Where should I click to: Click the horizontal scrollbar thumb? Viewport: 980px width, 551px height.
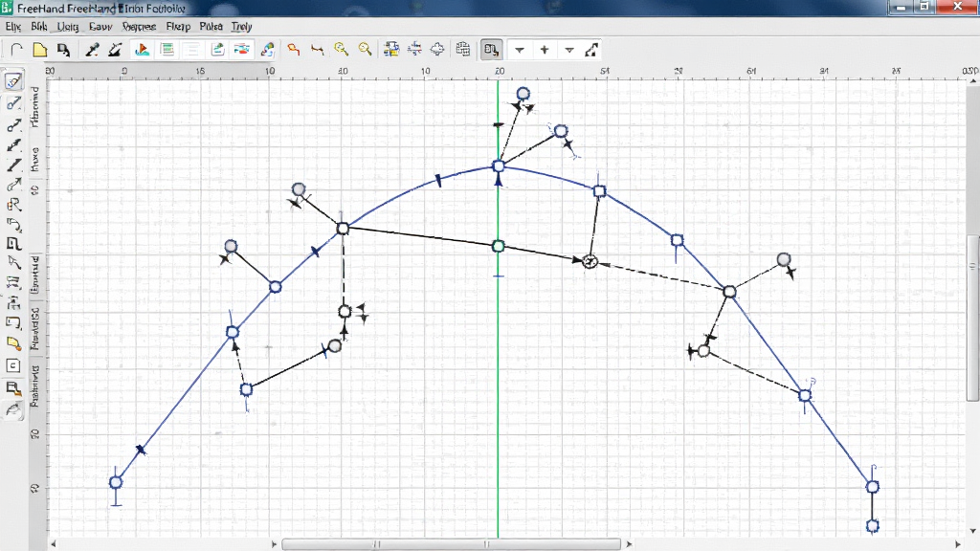click(x=452, y=544)
